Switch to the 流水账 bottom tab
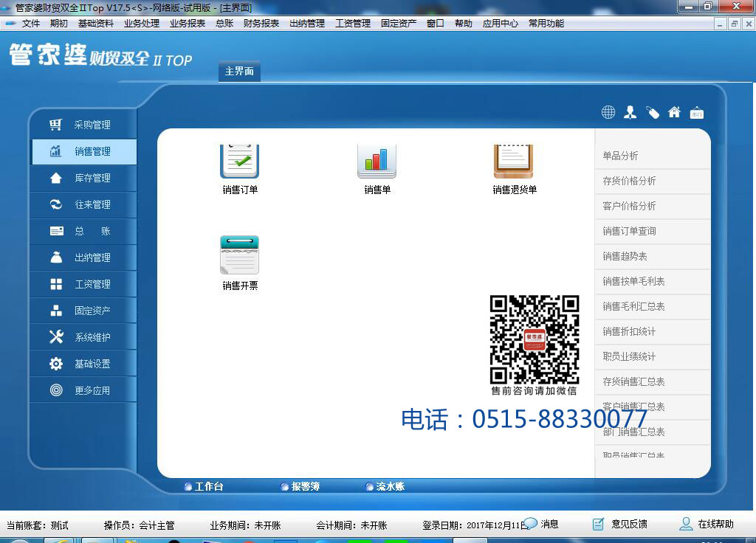Image resolution: width=756 pixels, height=543 pixels. (x=385, y=486)
